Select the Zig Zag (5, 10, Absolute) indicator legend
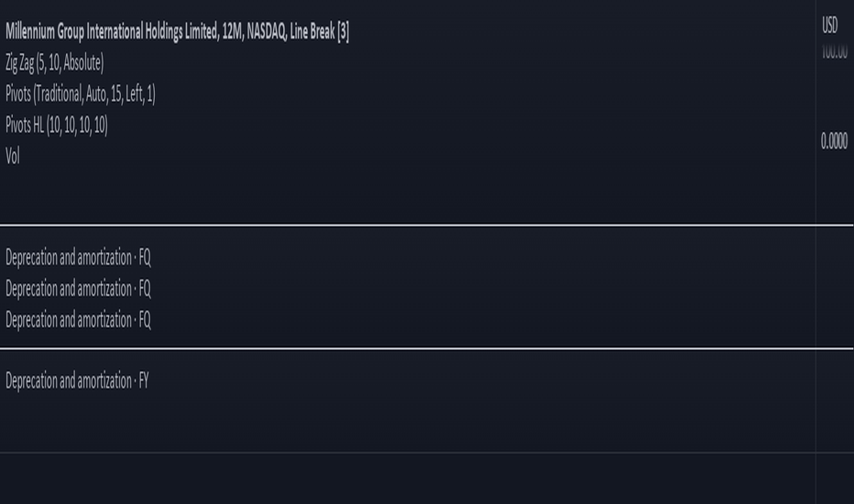 point(54,62)
